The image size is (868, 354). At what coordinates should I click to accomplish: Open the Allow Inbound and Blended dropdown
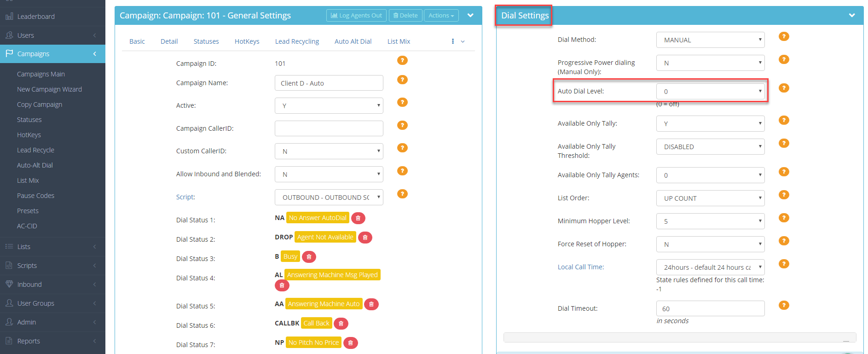click(329, 174)
